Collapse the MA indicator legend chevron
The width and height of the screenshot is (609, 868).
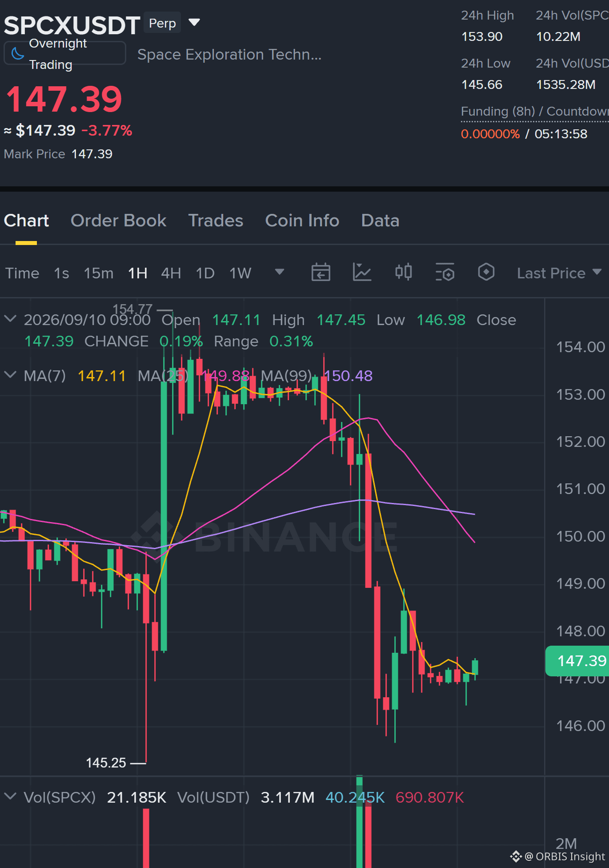point(10,375)
